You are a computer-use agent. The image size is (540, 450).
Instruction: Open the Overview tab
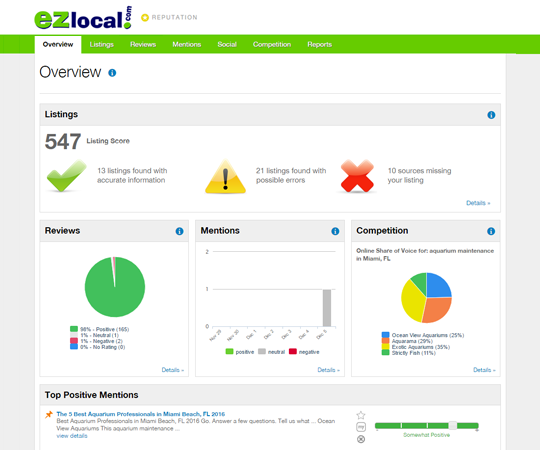pos(58,44)
